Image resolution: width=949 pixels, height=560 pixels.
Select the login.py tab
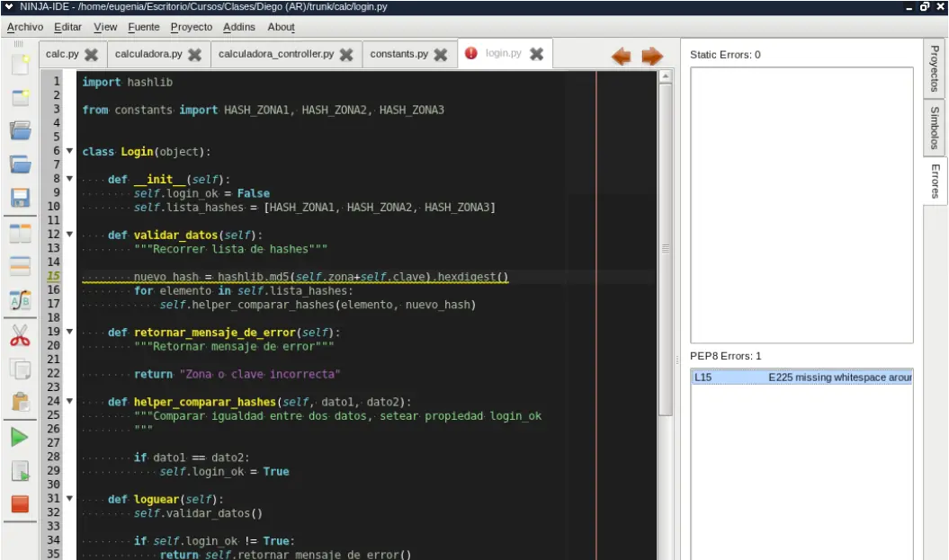pyautogui.click(x=503, y=53)
